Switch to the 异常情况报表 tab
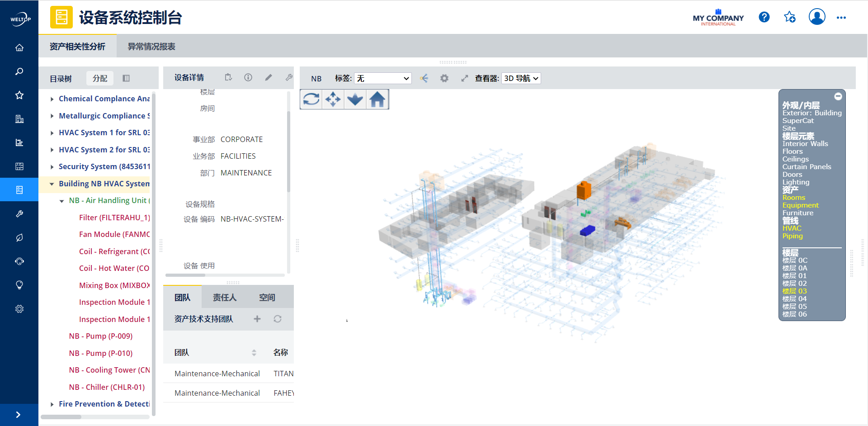This screenshot has height=426, width=868. (x=151, y=47)
